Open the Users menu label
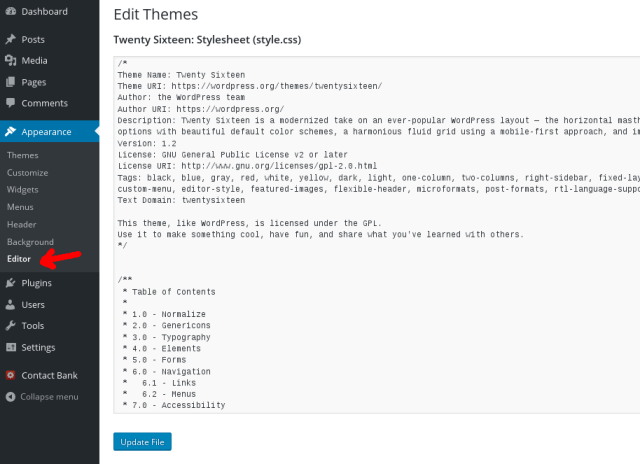Screen dimensions: 640x464 click(33, 305)
